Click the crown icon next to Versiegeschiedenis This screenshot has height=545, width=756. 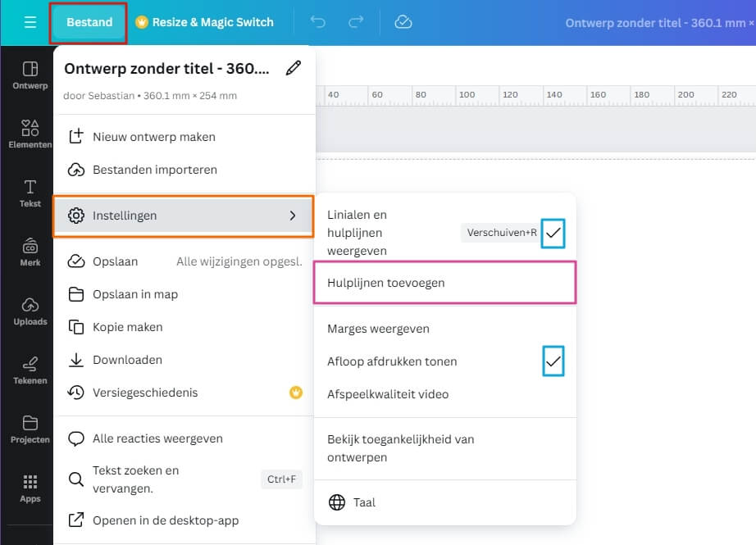[295, 393]
